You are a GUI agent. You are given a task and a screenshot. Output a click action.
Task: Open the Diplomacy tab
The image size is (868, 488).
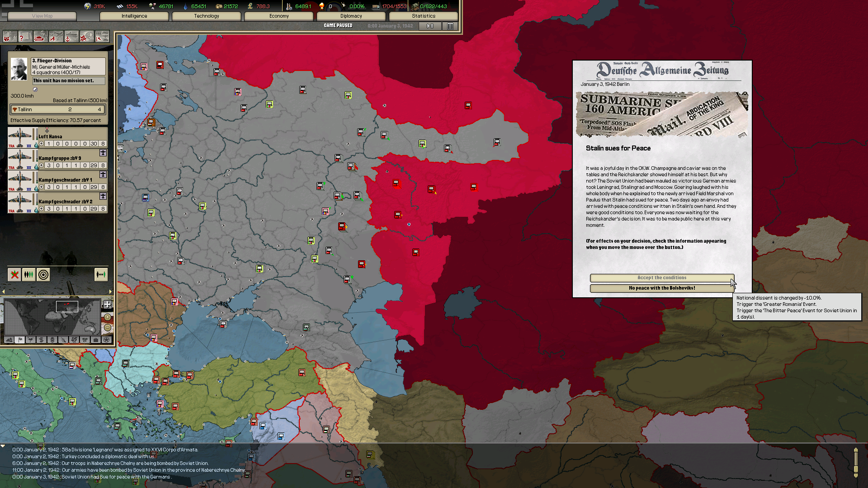(351, 16)
